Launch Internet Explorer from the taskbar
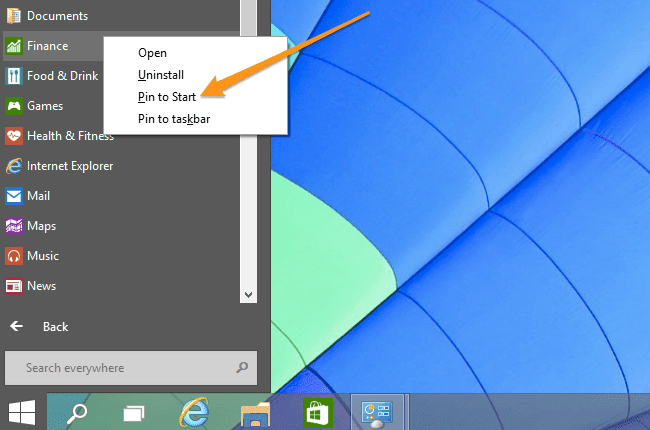Viewport: 650px width, 430px height. tap(194, 413)
